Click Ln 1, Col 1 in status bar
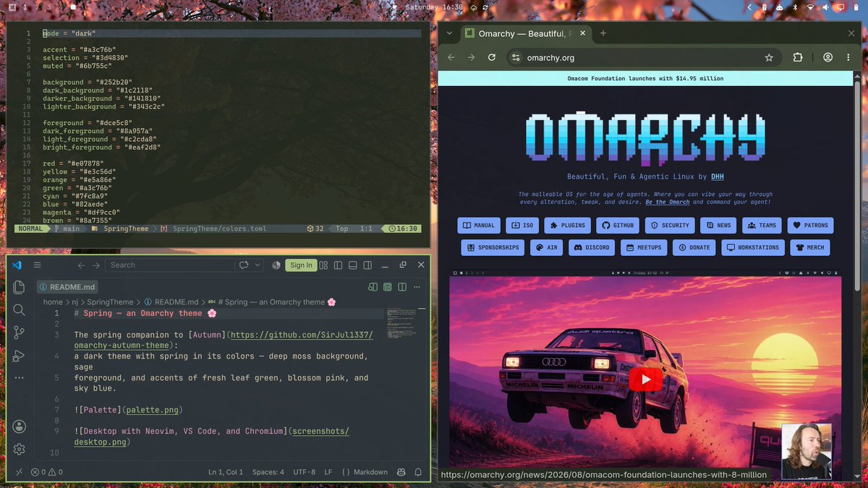 (x=226, y=472)
